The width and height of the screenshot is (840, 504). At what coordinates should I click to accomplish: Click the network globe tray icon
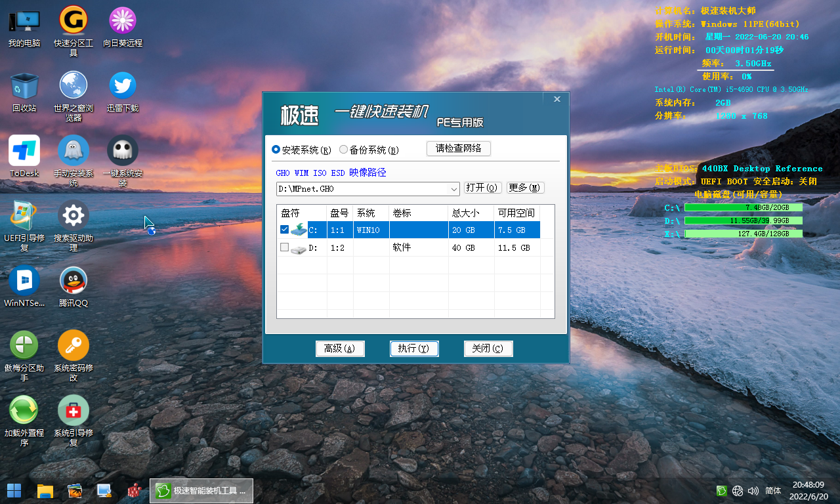tap(738, 490)
